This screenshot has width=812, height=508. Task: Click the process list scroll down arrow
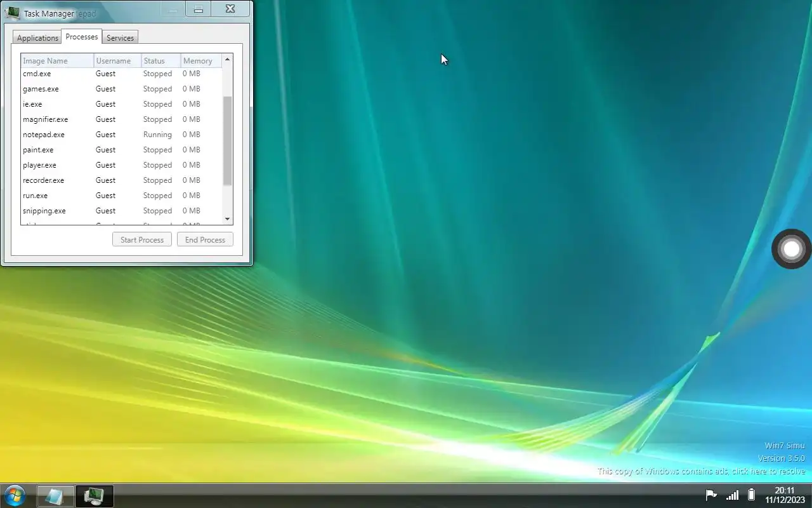(228, 219)
